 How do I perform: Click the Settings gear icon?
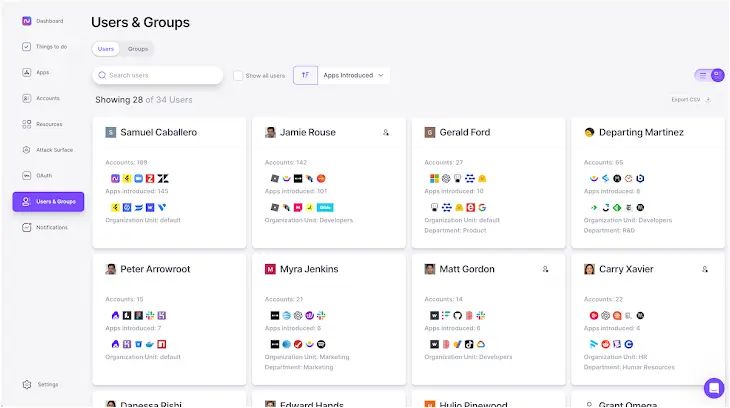click(x=27, y=385)
